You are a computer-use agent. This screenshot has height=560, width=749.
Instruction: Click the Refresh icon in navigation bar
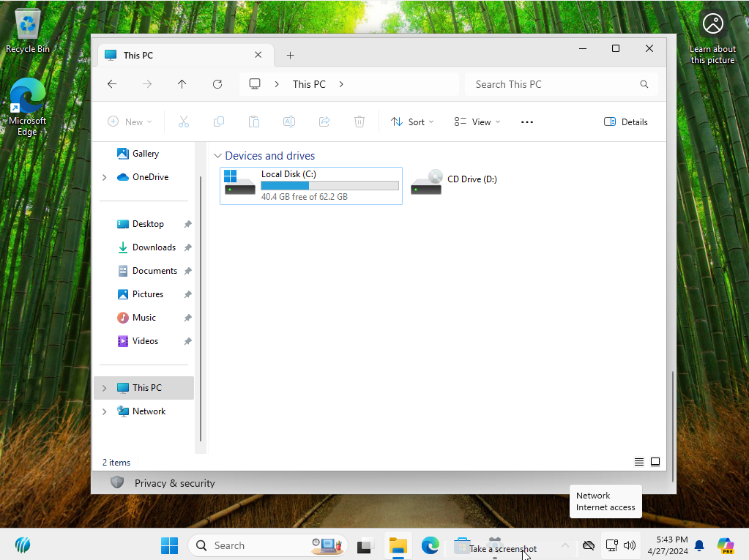[x=217, y=84]
